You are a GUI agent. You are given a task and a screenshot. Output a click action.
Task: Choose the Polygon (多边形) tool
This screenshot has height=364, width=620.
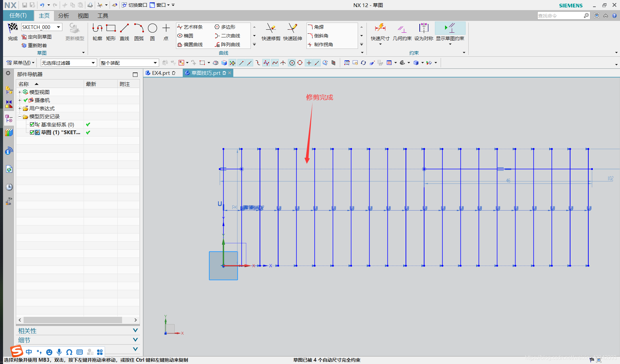(225, 27)
